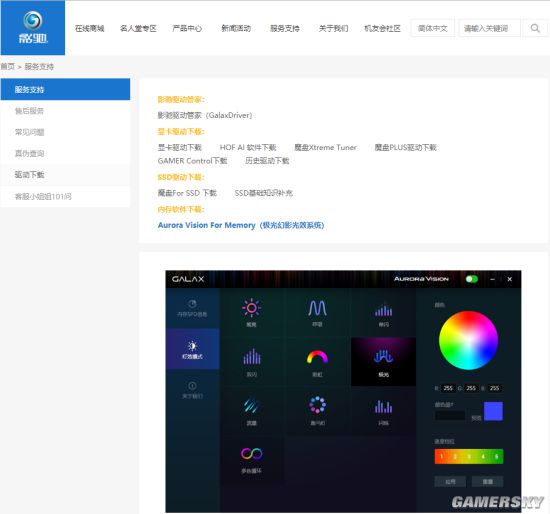Image resolution: width=550 pixels, height=514 pixels.
Task: Open 名人堂专区 in the top navigation
Action: pyautogui.click(x=138, y=28)
